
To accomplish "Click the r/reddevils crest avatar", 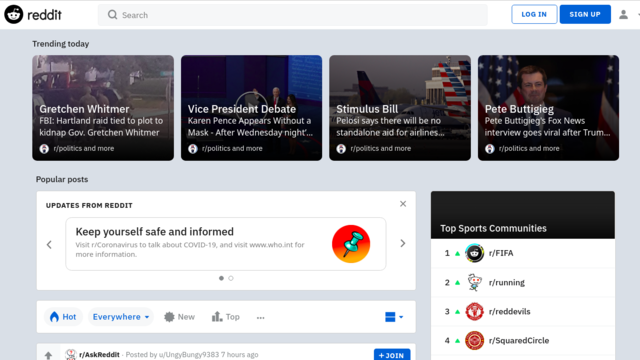I will coord(474,311).
